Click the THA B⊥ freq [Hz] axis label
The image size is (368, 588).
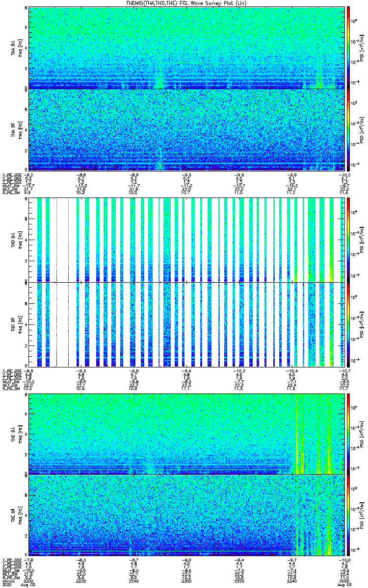click(x=21, y=48)
